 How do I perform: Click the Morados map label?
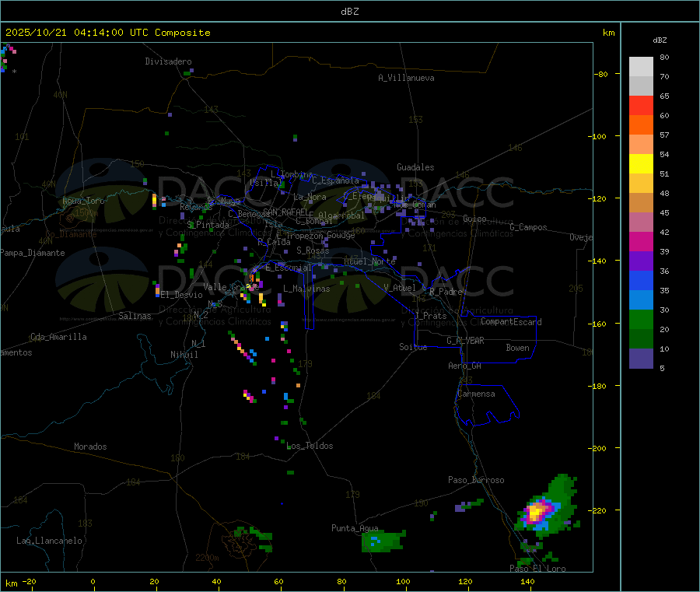pos(90,447)
